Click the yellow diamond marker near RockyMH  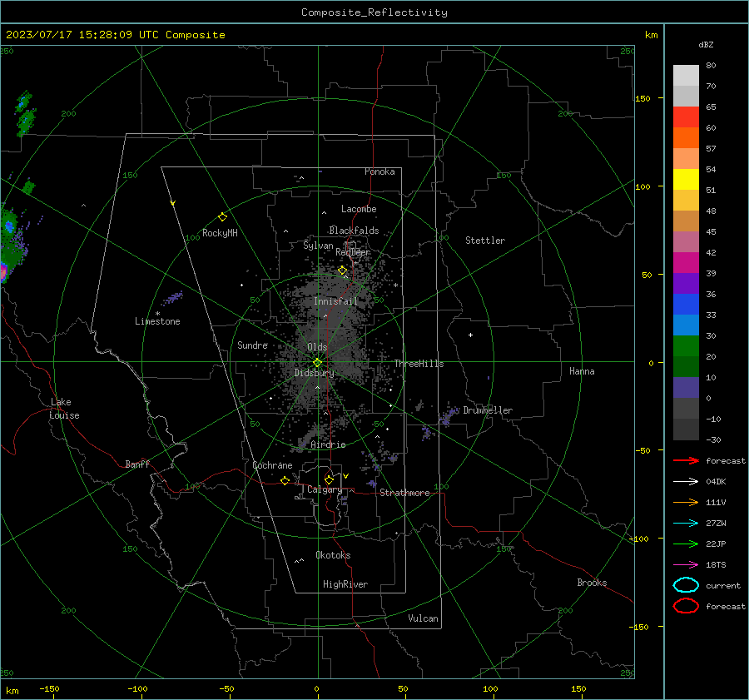[222, 217]
